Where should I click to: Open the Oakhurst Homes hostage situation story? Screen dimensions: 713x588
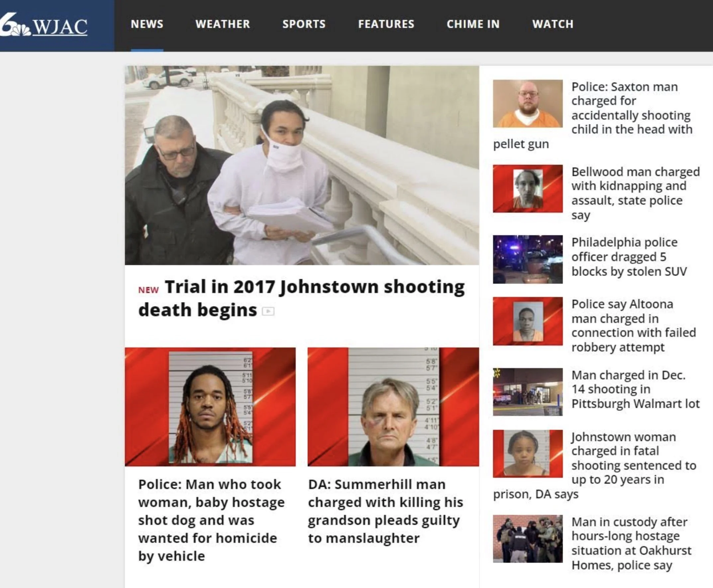click(631, 543)
